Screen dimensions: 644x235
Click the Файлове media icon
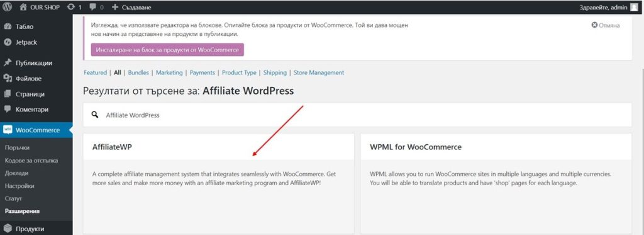click(8, 78)
